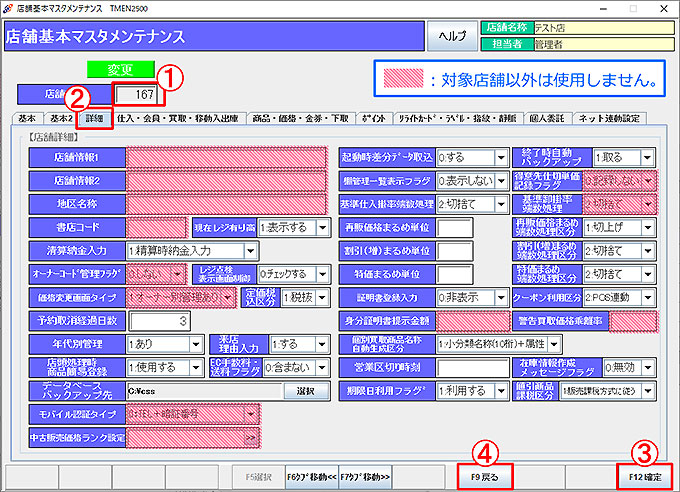Expand the 定価税込区分 dropdown
Image resolution: width=680 pixels, height=492 pixels.
322,298
